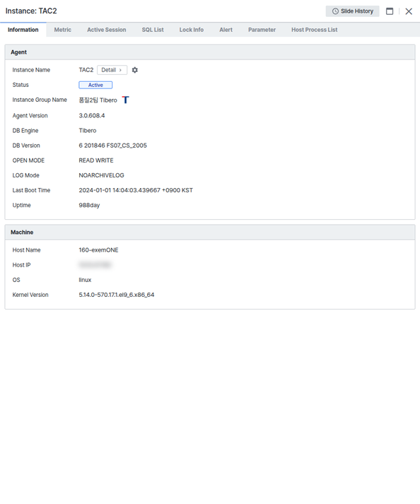The image size is (420, 504).
Task: Select DB Engine value Tibero
Action: pos(88,131)
